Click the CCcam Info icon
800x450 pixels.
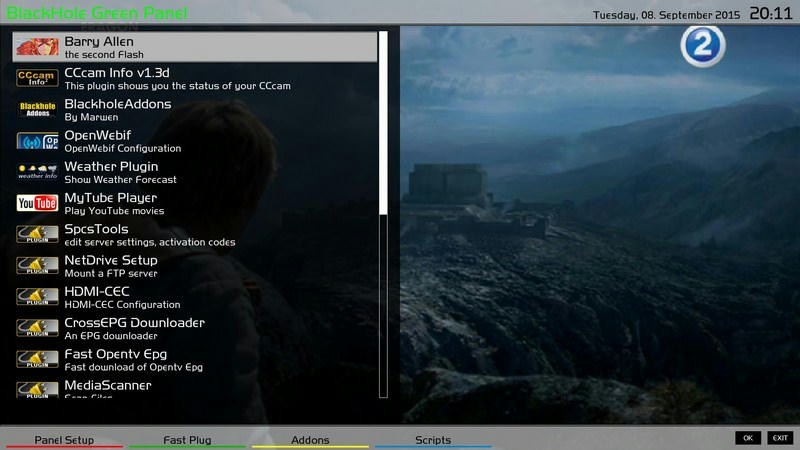pyautogui.click(x=37, y=78)
